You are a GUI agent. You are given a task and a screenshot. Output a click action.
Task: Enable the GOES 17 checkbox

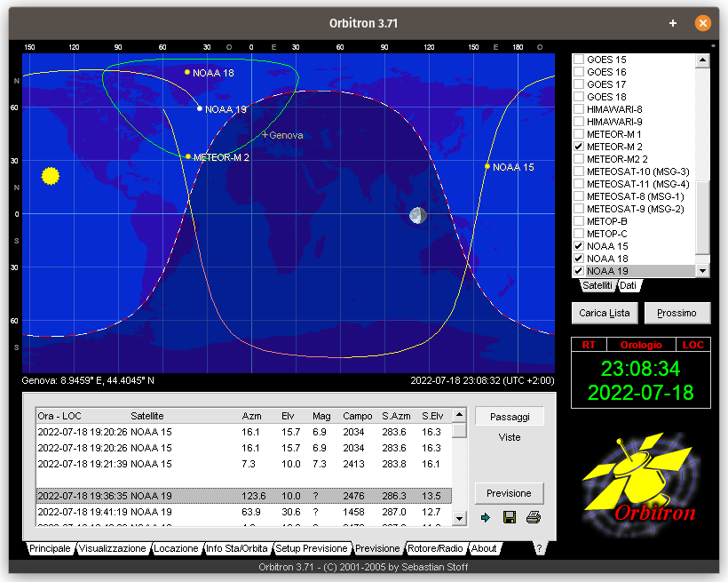tap(579, 84)
